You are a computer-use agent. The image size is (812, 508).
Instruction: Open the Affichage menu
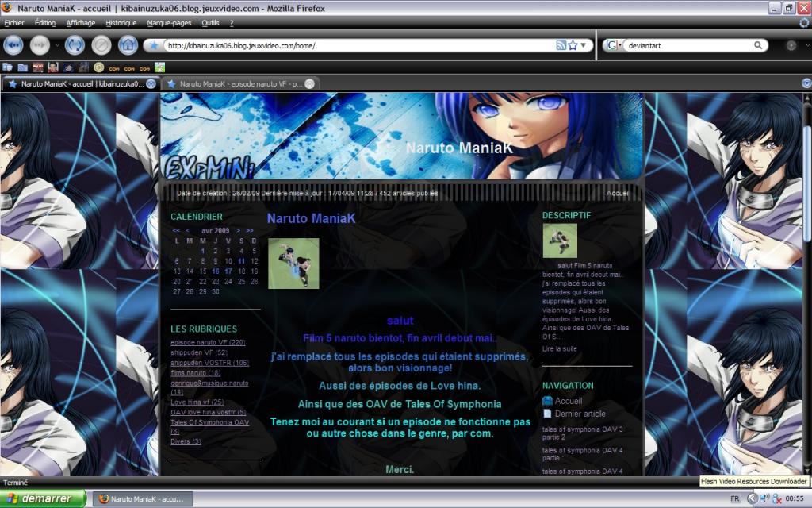pyautogui.click(x=81, y=23)
